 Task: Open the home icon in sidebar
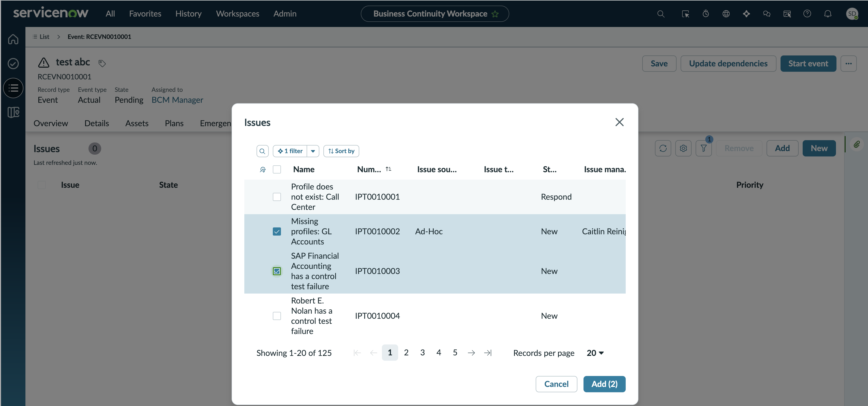pyautogui.click(x=13, y=39)
